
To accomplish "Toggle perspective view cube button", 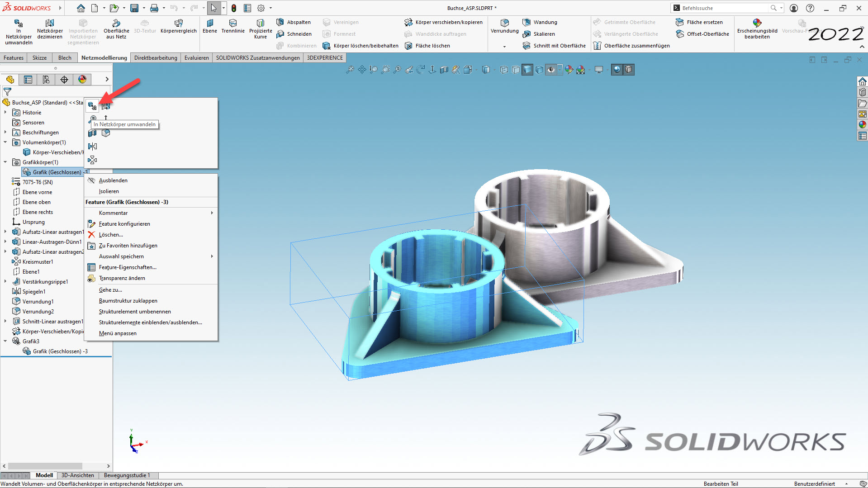I will click(629, 70).
